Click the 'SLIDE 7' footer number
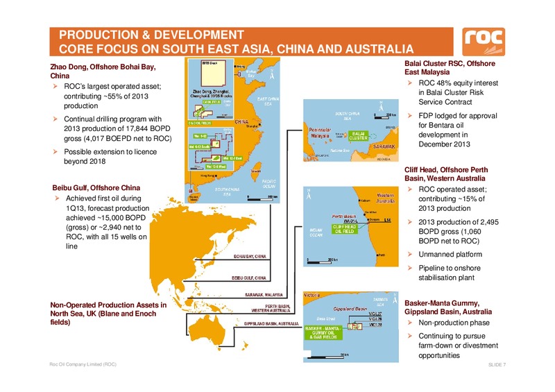The height and width of the screenshot is (392, 555). coord(497,365)
